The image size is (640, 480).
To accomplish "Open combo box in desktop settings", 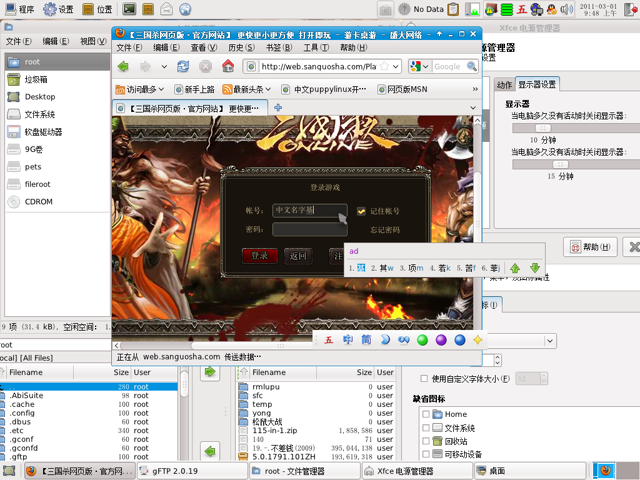I will pyautogui.click(x=550, y=340).
